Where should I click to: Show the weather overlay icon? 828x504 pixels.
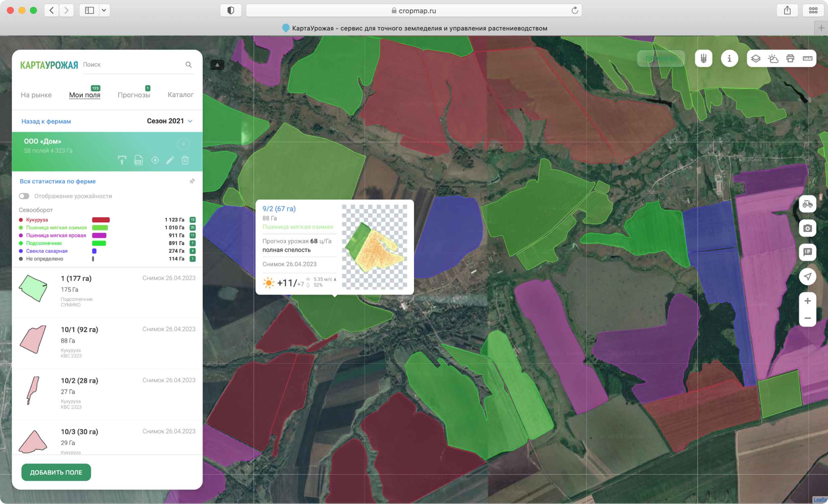[x=773, y=59]
